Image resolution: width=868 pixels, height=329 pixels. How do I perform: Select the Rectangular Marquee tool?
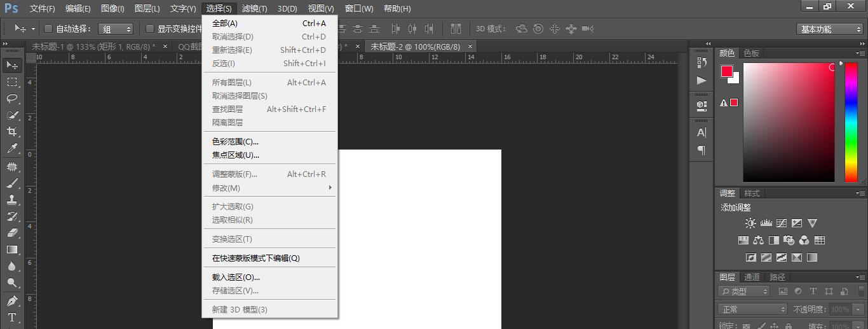pos(12,82)
